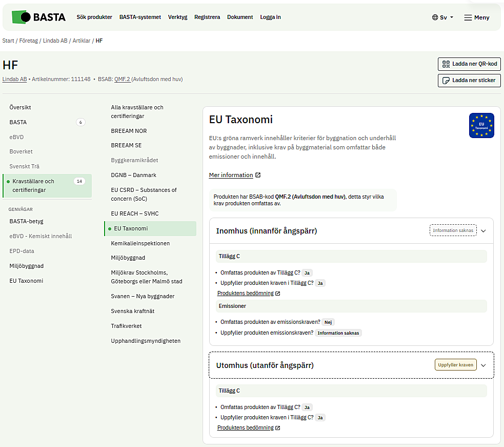Select EU CSRD – Substances of concern
The image size is (504, 447).
(x=144, y=195)
